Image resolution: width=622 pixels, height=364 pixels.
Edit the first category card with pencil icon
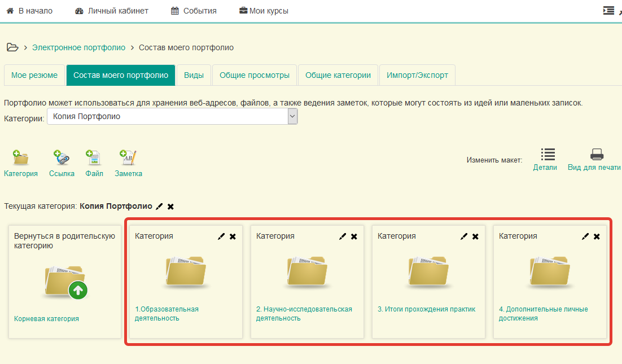(x=221, y=236)
